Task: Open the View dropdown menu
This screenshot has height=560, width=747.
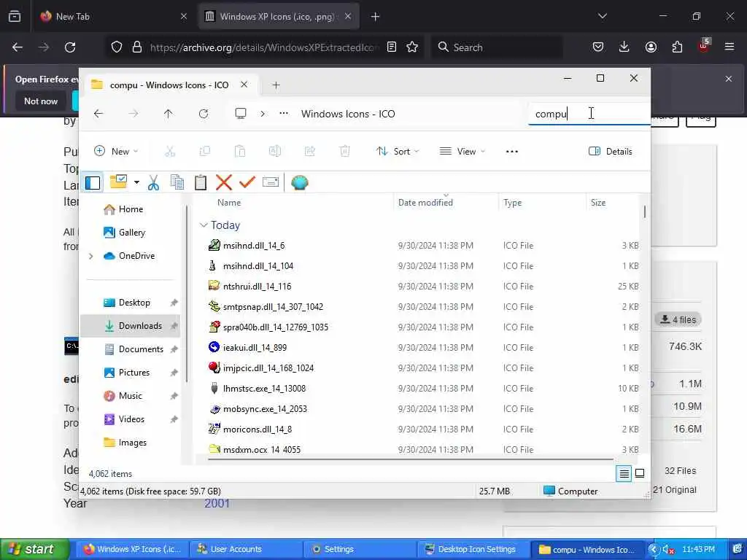Action: [462, 152]
